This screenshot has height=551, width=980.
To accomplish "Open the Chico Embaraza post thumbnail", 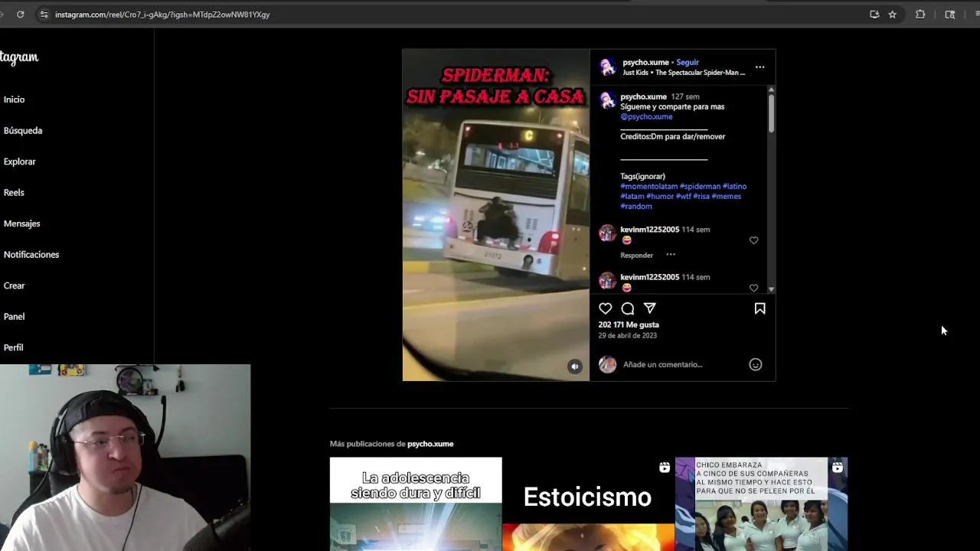I will point(761,504).
